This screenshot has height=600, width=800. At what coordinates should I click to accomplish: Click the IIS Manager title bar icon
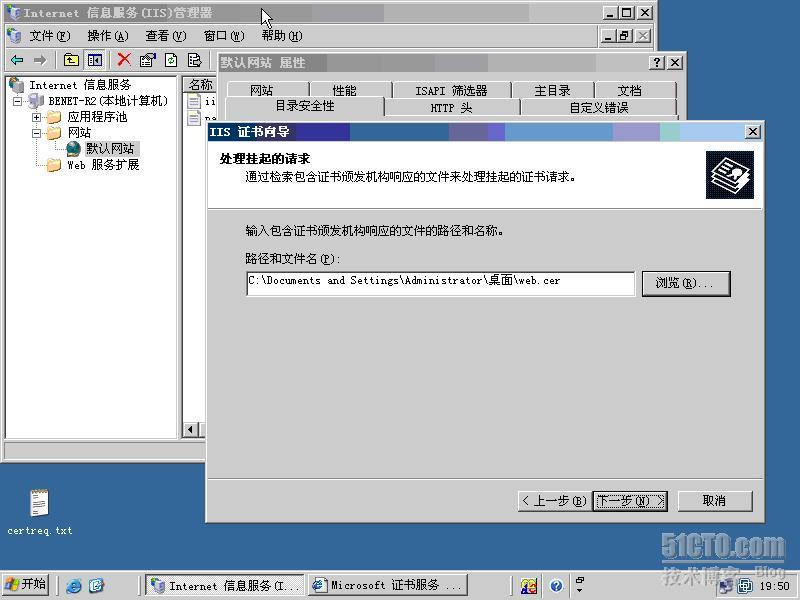click(x=13, y=13)
